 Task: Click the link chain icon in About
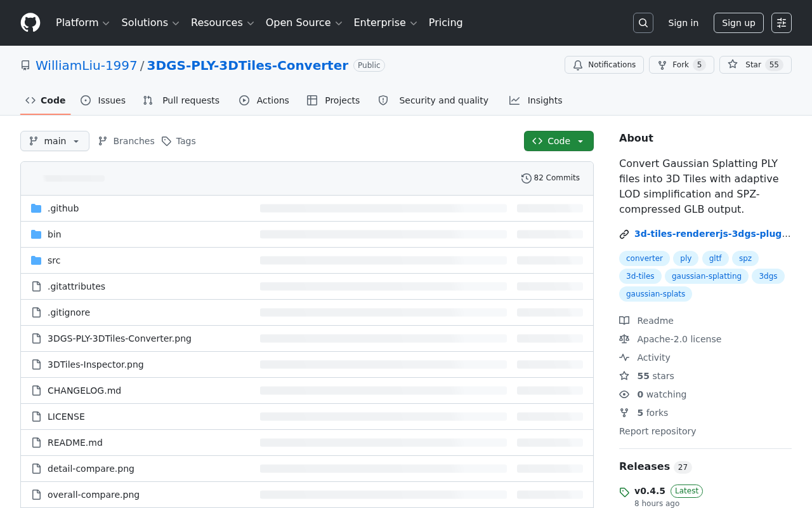pyautogui.click(x=624, y=234)
